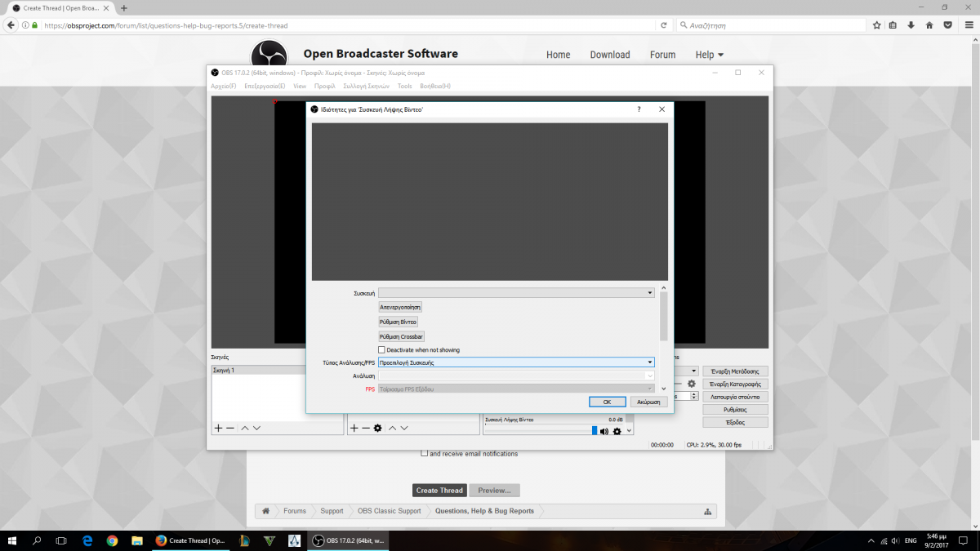Image resolution: width=980 pixels, height=551 pixels.
Task: Open the Βοήθεια(H) menu in OBS
Action: point(435,86)
